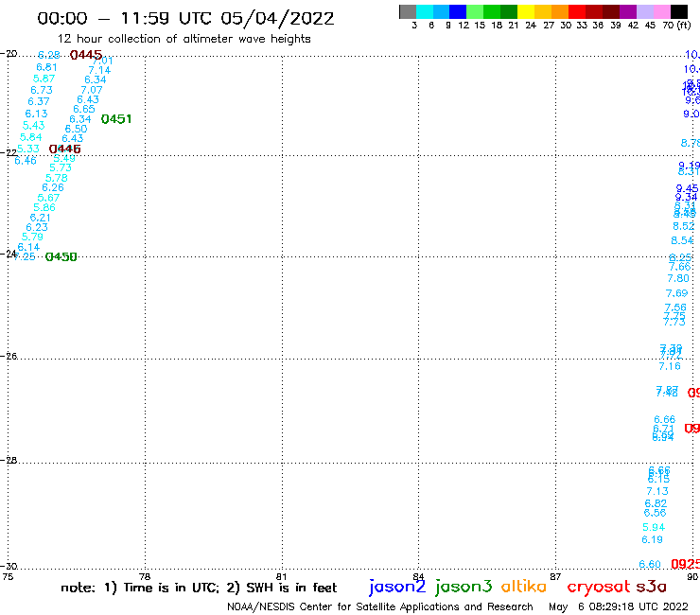The width and height of the screenshot is (700, 615).
Task: Click the 6.82 wave height value
Action: [x=656, y=503]
